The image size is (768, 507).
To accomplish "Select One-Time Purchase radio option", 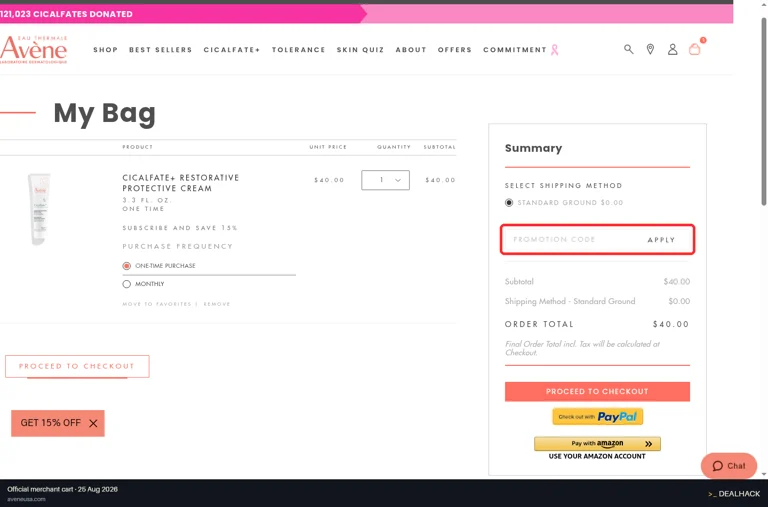I will (x=126, y=266).
